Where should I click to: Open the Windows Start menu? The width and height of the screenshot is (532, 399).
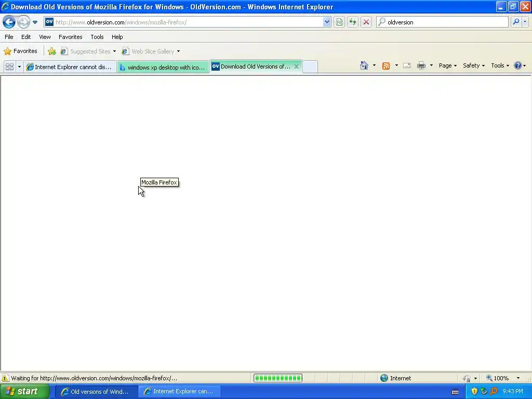(x=25, y=392)
